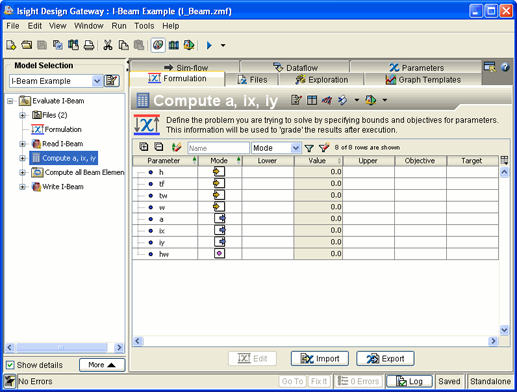Switch to the Sim-flow tab
This screenshot has width=517, height=392.
click(186, 67)
